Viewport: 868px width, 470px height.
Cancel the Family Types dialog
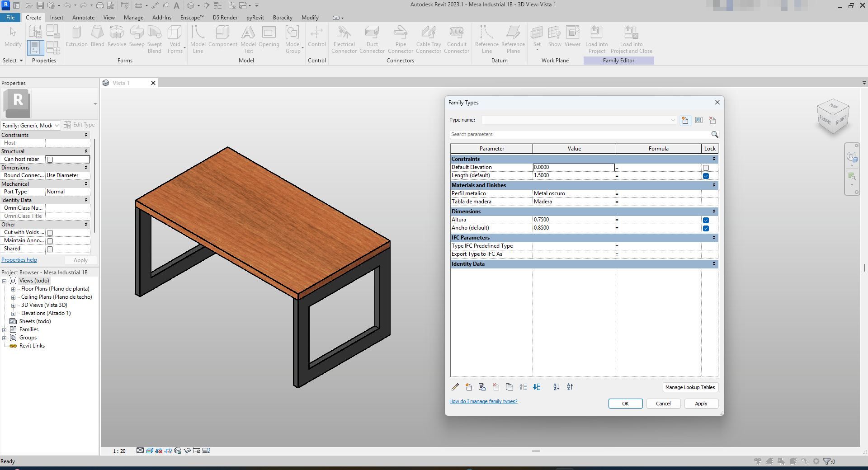click(x=663, y=404)
